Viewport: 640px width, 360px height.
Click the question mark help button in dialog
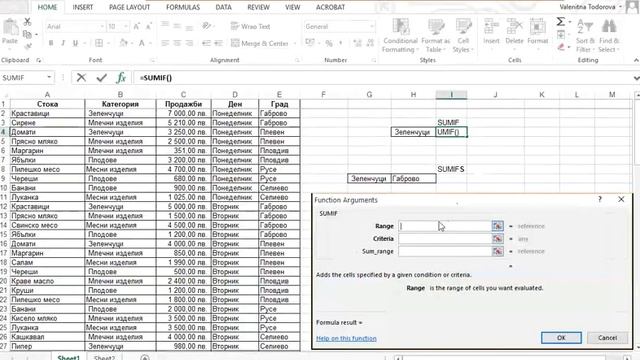pyautogui.click(x=600, y=199)
